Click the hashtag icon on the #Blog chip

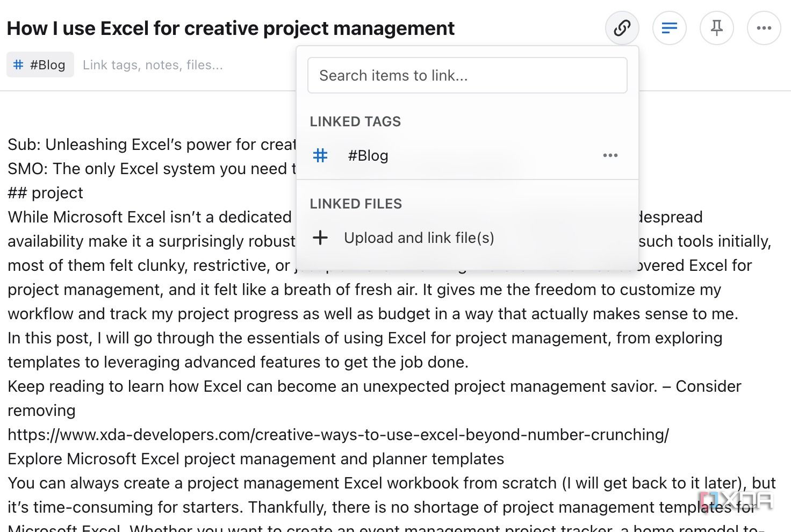point(18,64)
